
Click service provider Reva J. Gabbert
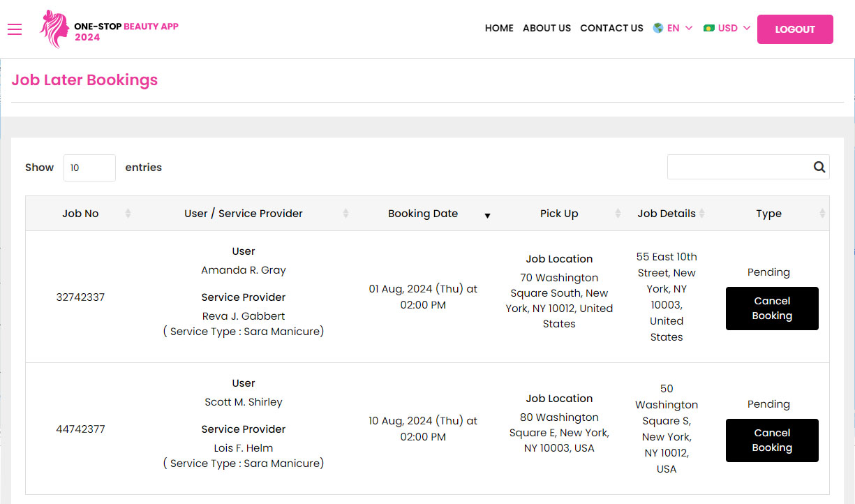tap(244, 316)
